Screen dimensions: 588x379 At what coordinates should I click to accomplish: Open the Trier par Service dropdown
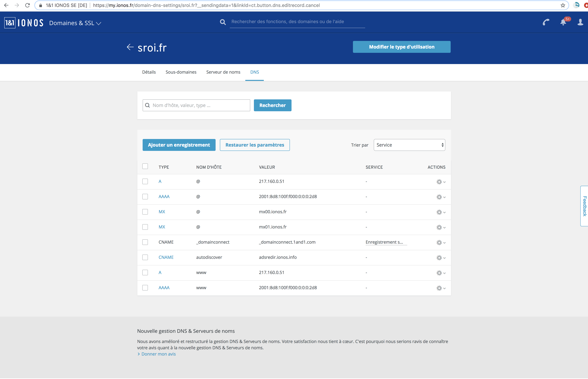pos(409,145)
